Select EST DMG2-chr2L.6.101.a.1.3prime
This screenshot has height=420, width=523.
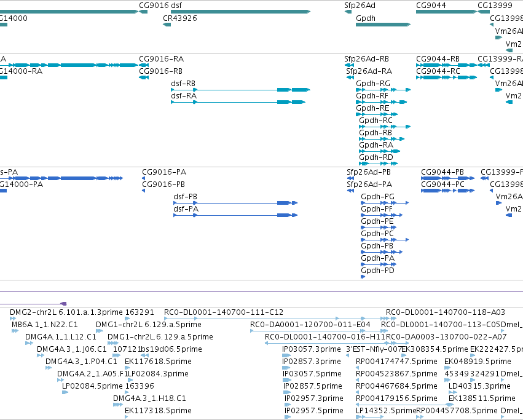click(66, 312)
